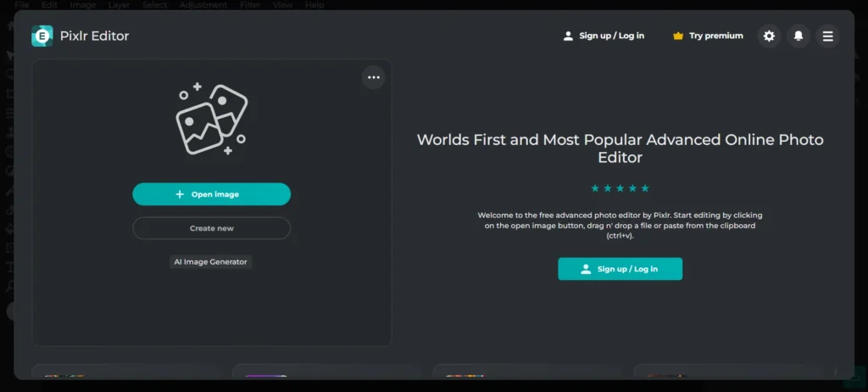Click the Pixlr Editor title text
This screenshot has width=868, height=392.
(x=94, y=36)
